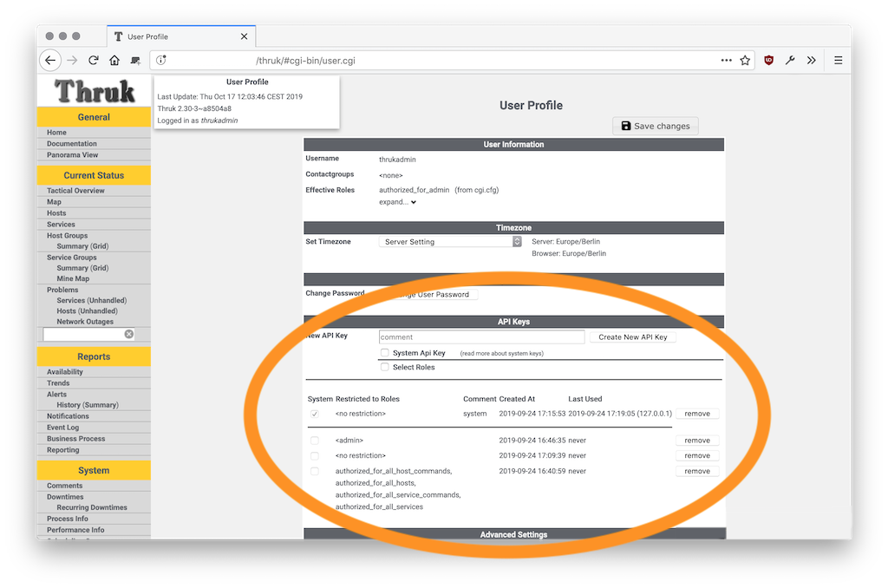Open read more about system keys link
This screenshot has height=588, width=888.
502,354
